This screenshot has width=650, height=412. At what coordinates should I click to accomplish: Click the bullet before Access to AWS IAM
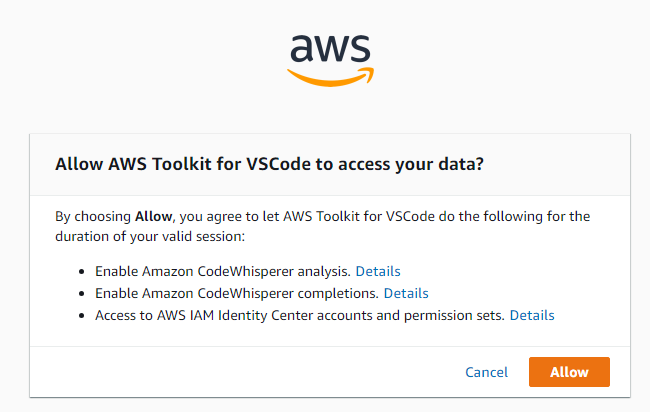point(82,316)
